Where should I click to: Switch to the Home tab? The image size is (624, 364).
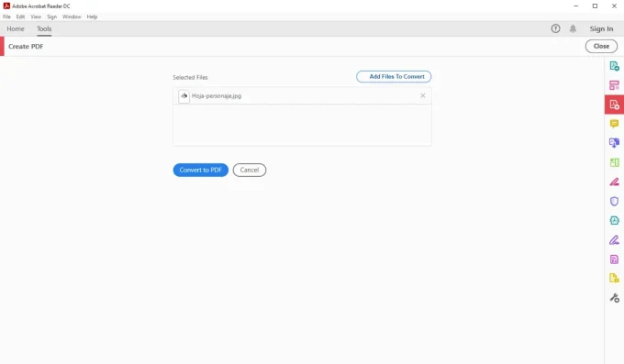point(16,28)
